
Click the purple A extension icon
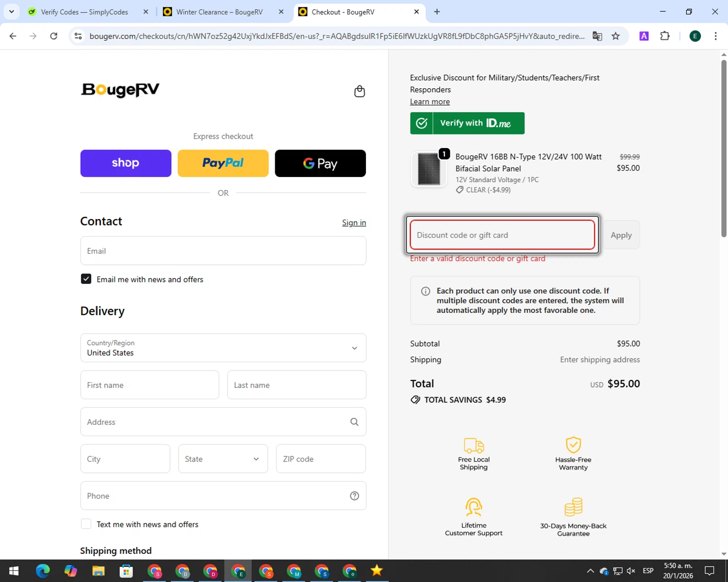pos(644,36)
